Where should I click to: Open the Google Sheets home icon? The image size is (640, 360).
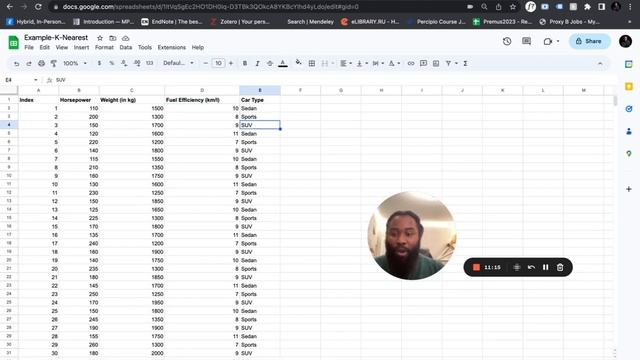pyautogui.click(x=13, y=42)
